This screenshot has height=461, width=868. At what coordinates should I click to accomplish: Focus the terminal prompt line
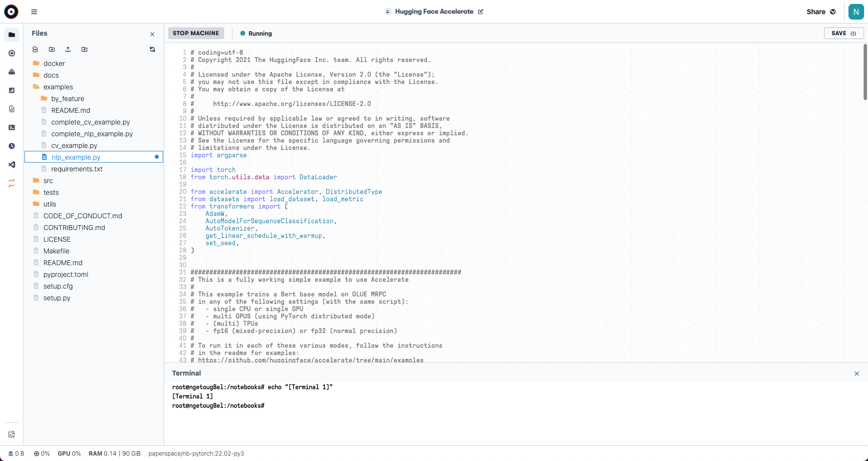218,406
